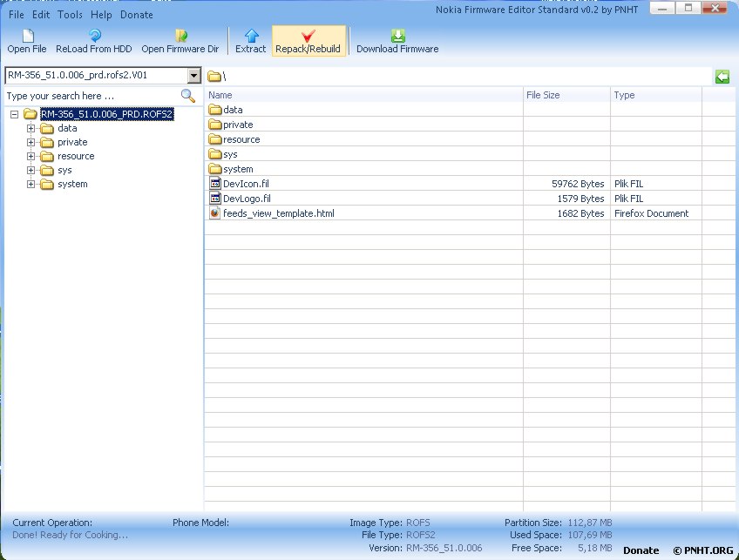Open the Donate menu
Viewport: 739px width, 560px height.
[137, 15]
